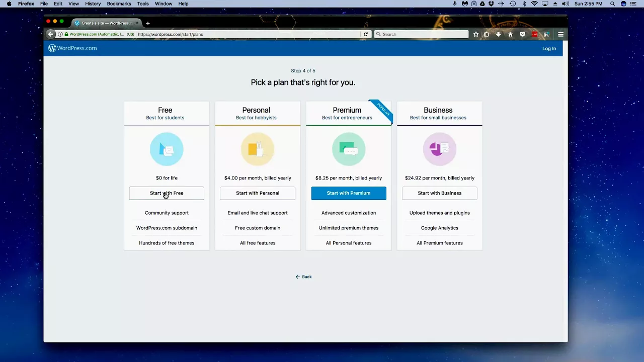Click the Bluetooth menu bar icon
The height and width of the screenshot is (362, 644).
tap(524, 4)
